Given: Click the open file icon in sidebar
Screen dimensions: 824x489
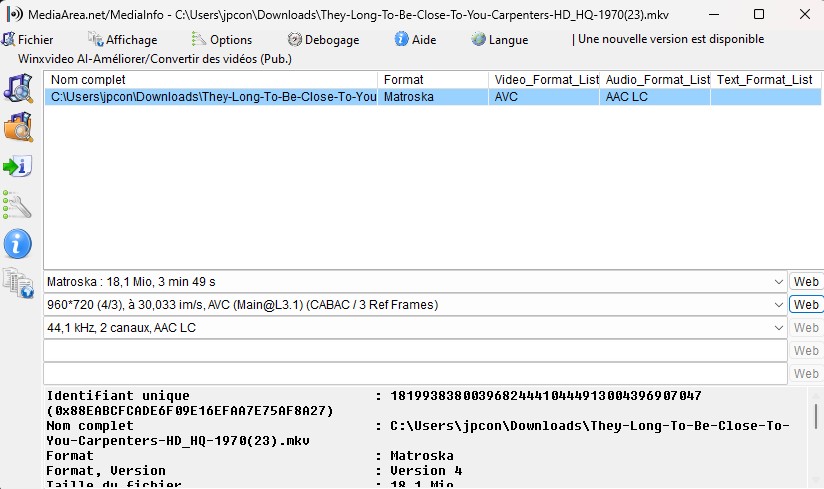Looking at the screenshot, I should [18, 88].
